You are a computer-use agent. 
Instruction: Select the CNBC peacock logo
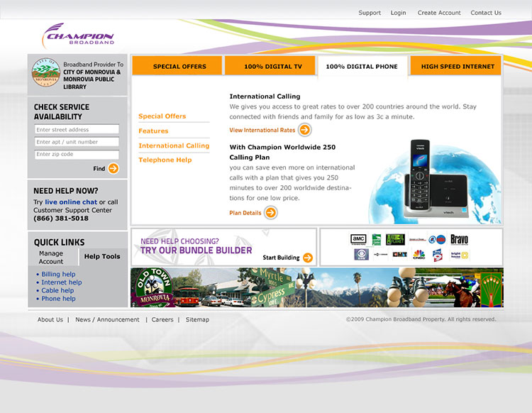coord(419,254)
